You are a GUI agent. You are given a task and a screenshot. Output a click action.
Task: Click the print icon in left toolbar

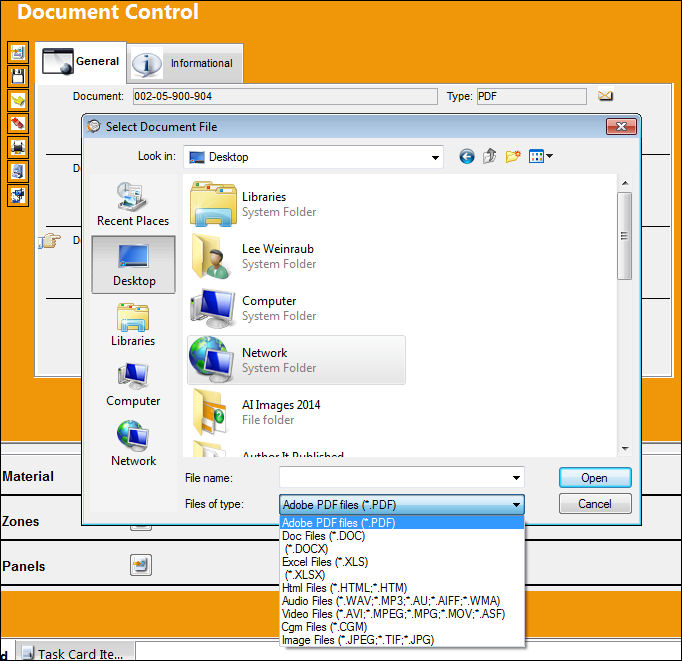18,147
